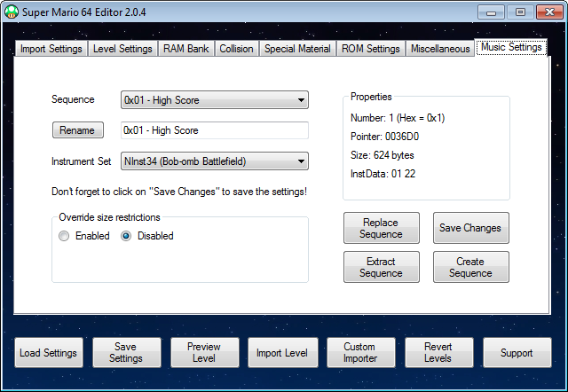Open the Miscellaneous tab
Screen dimensions: 568x392
point(440,49)
